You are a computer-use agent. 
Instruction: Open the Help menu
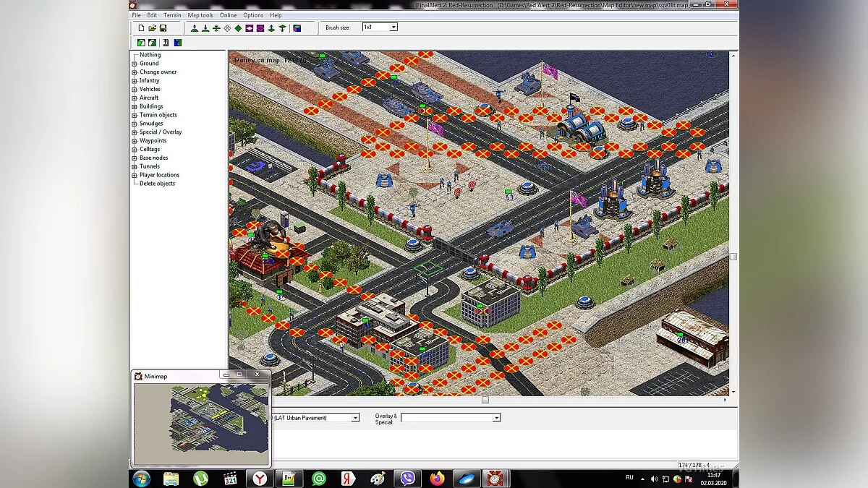coord(276,15)
